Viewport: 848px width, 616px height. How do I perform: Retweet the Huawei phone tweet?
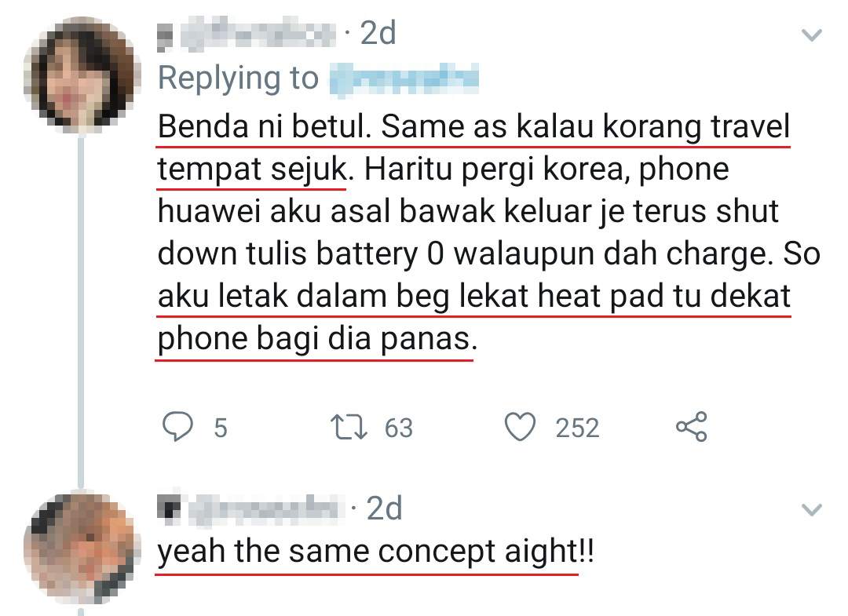(349, 427)
